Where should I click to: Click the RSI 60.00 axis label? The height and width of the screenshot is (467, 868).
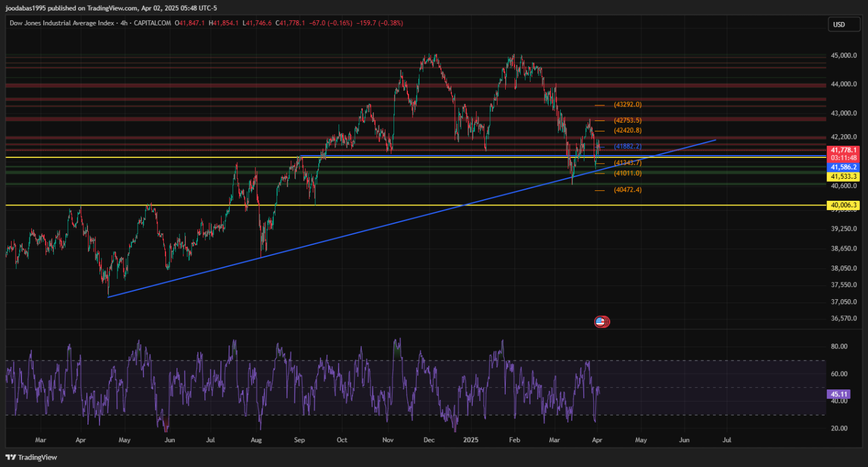(x=840, y=374)
